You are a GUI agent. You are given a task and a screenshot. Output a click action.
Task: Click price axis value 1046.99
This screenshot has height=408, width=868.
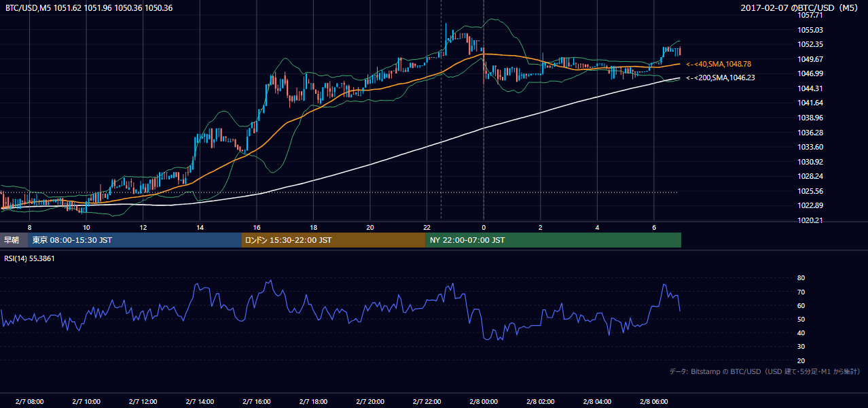(811, 73)
